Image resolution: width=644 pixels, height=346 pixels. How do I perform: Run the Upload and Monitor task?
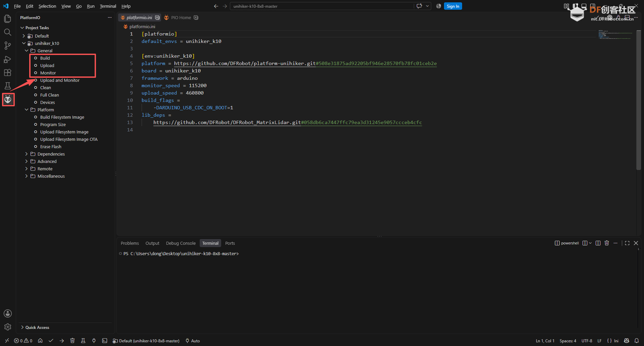(60, 80)
